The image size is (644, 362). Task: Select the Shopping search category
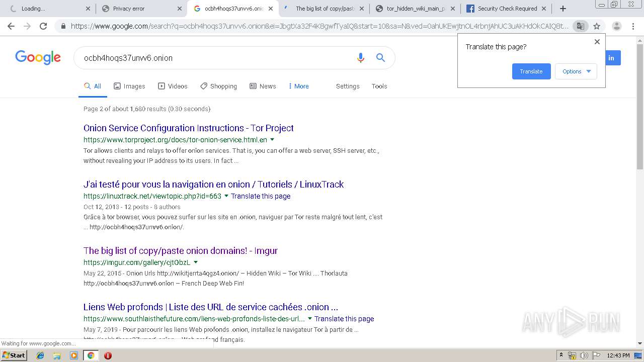218,86
